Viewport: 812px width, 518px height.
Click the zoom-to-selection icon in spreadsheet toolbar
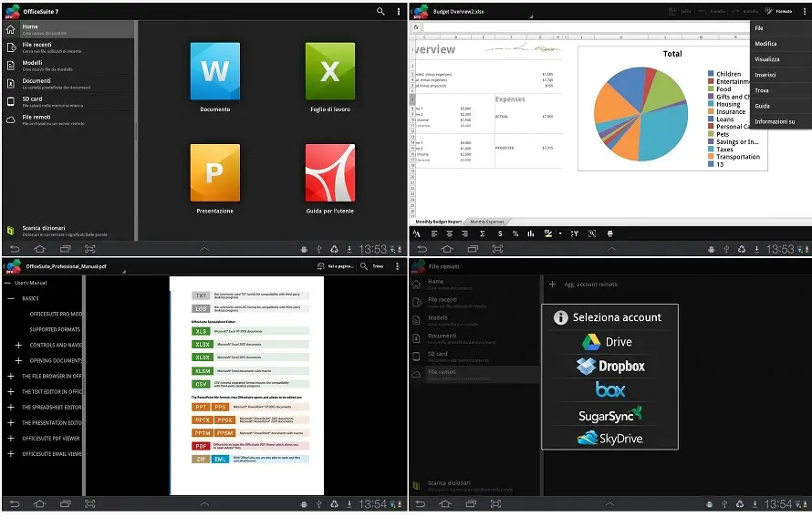click(592, 233)
